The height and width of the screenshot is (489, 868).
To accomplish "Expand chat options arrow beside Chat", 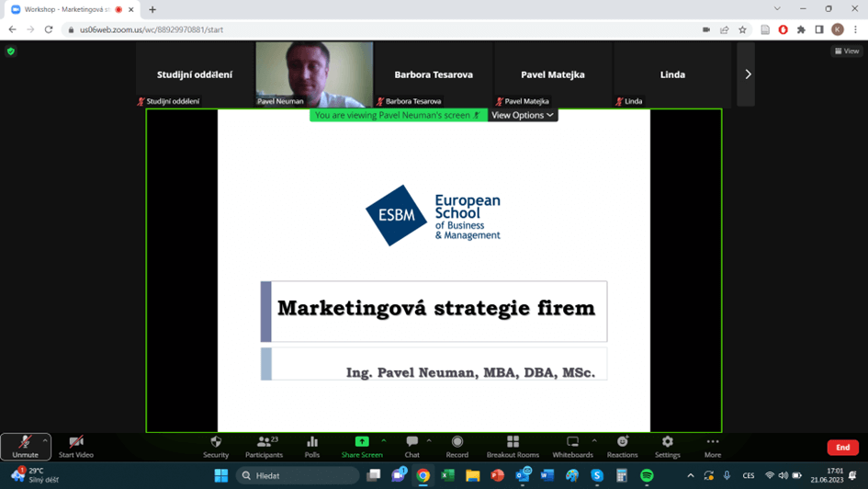I will (x=429, y=441).
